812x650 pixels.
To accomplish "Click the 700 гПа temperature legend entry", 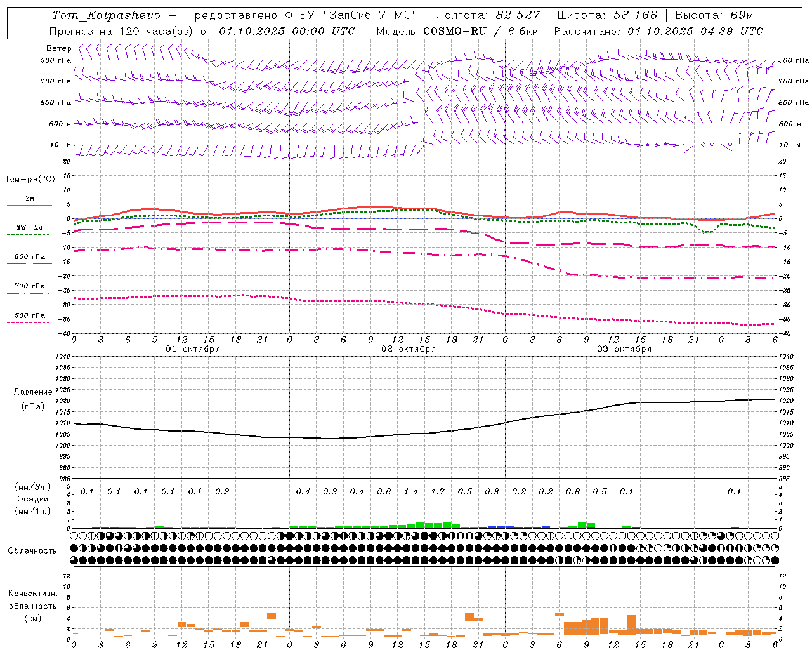I will point(30,286).
